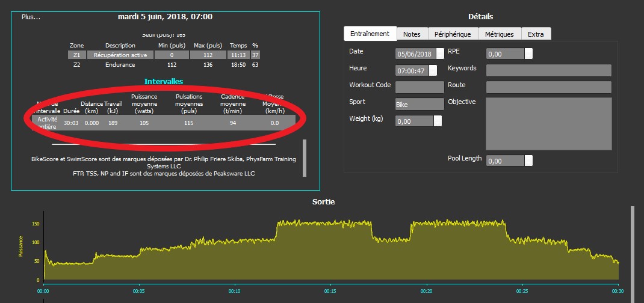Viewport: 644px width, 303px height.
Task: Click the Heure time spinner arrows
Action: point(433,70)
